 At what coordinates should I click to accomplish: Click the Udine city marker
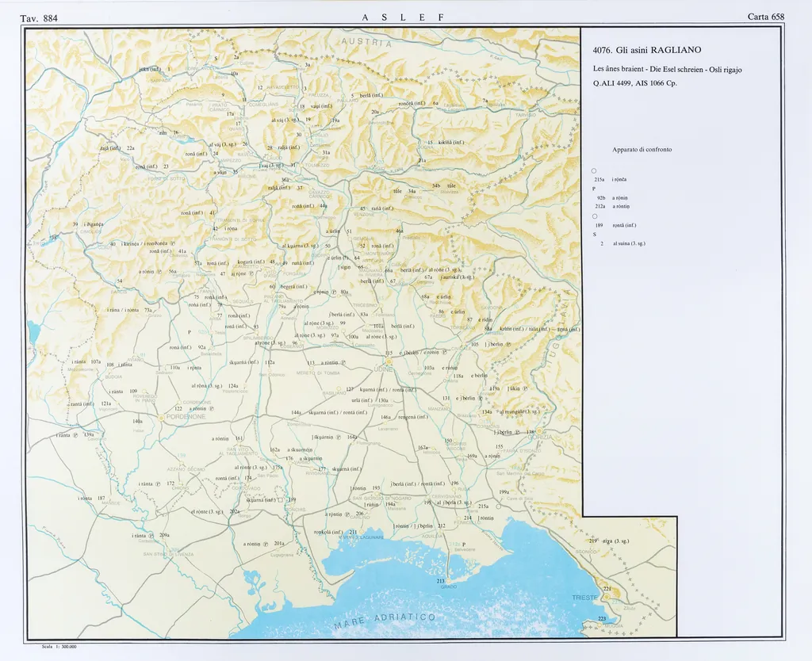click(389, 361)
